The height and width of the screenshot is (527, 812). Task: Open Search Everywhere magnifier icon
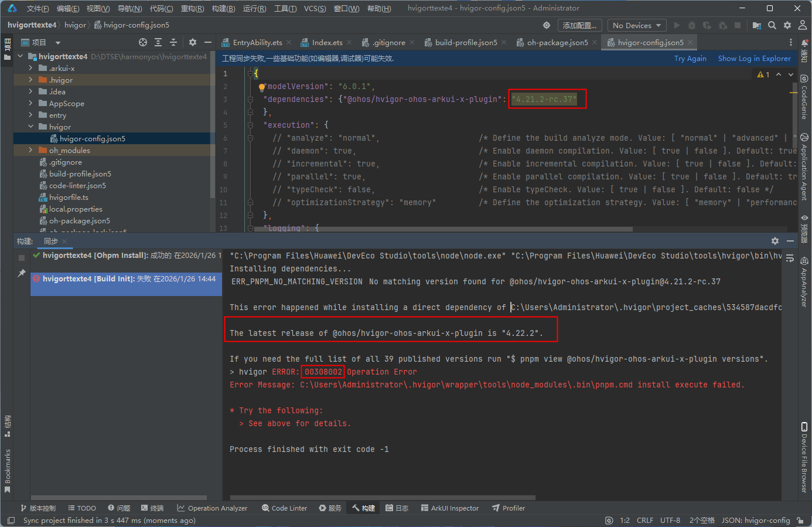click(772, 25)
